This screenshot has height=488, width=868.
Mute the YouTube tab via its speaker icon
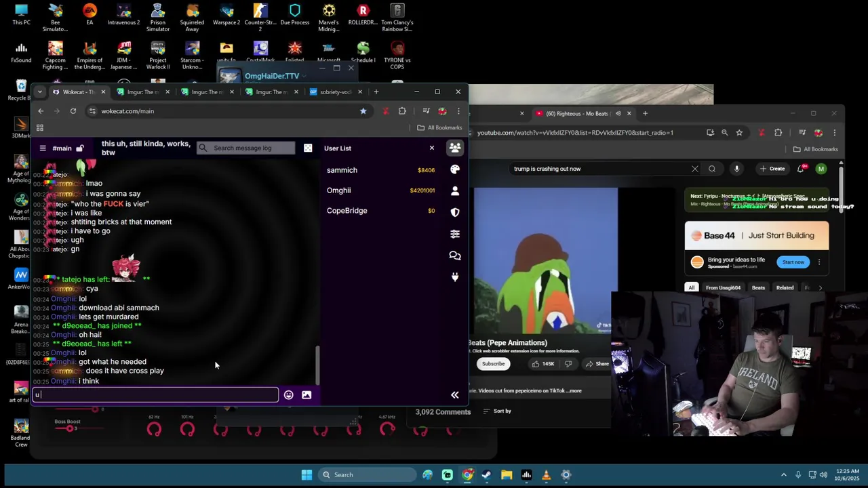point(618,113)
